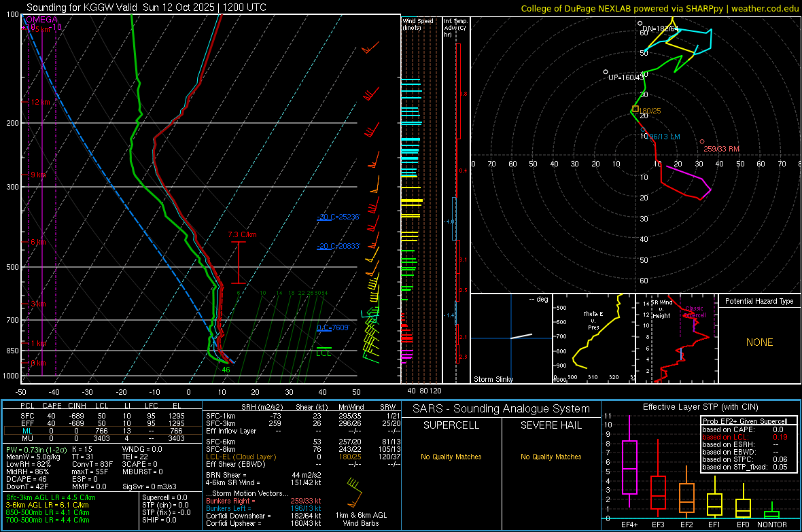This screenshot has height=532, width=802.
Task: Click the yellow NONE hazard text
Action: (x=759, y=342)
